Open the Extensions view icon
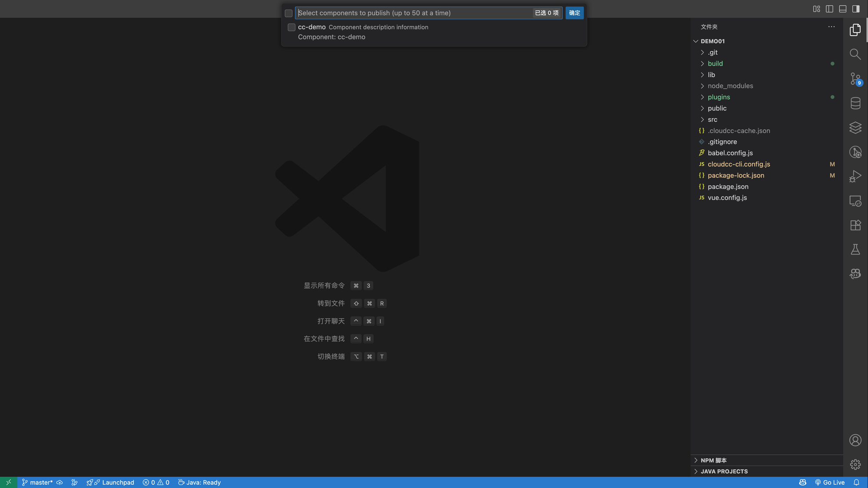The width and height of the screenshot is (868, 488). [x=855, y=225]
